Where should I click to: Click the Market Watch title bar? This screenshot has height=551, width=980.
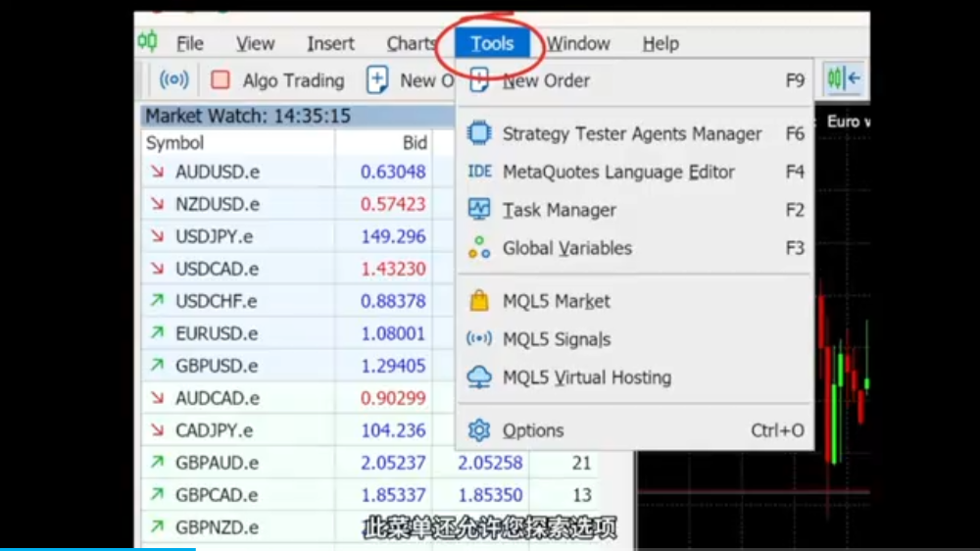coord(298,116)
